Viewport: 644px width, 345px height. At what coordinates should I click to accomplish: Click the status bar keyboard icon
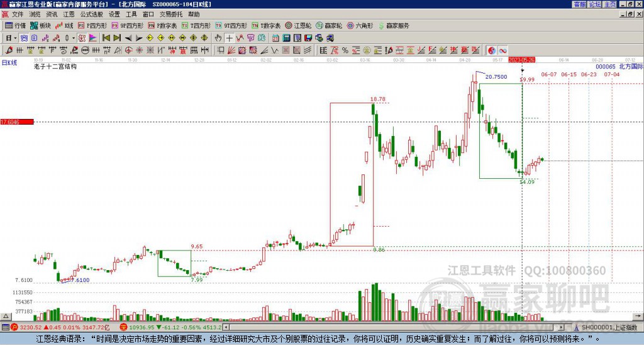click(x=5, y=328)
